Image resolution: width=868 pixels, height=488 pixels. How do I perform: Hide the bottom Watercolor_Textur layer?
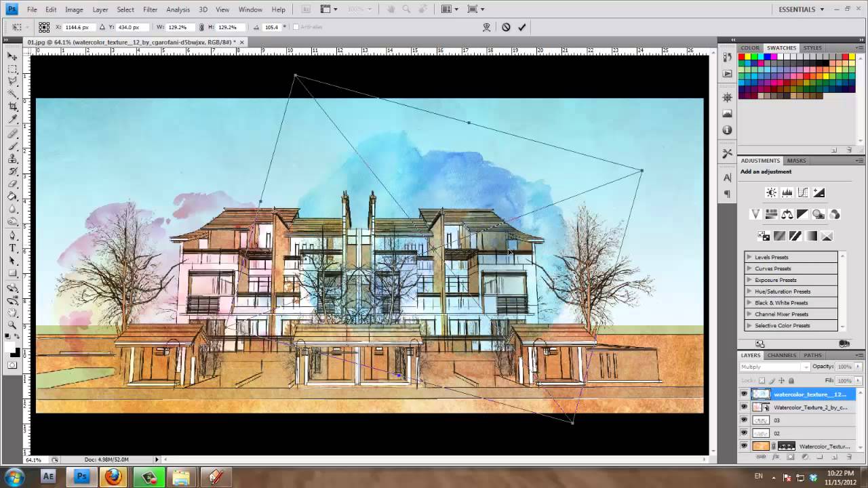744,446
